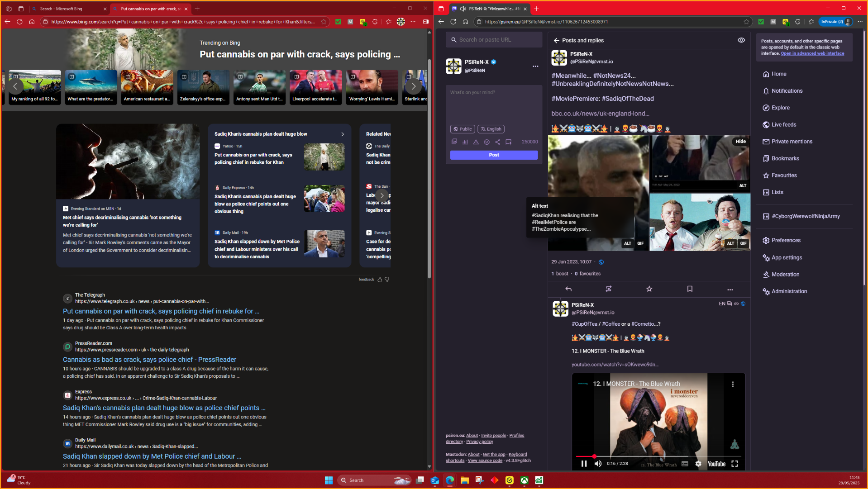
Task: Open the Moderation page
Action: (781, 275)
